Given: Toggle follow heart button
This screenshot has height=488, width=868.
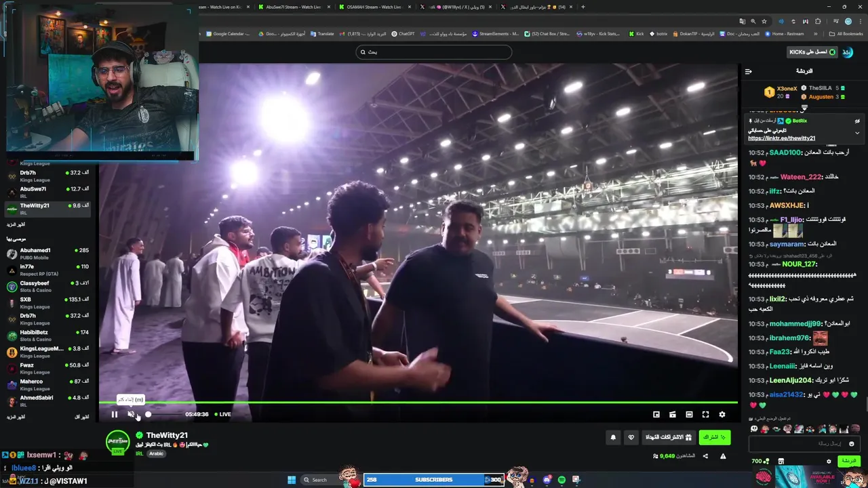Looking at the screenshot, I should pyautogui.click(x=631, y=437).
